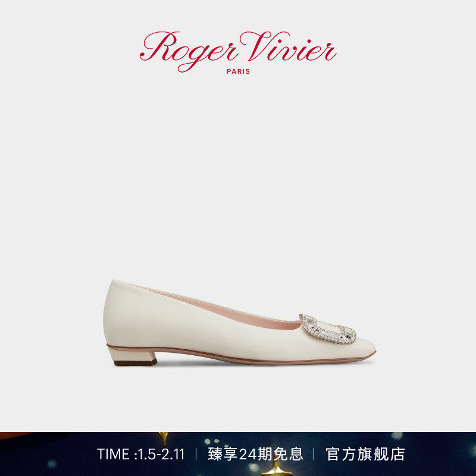The image size is (476, 476).
Task: Click the crystal buckle on the shoe
Action: (328, 329)
